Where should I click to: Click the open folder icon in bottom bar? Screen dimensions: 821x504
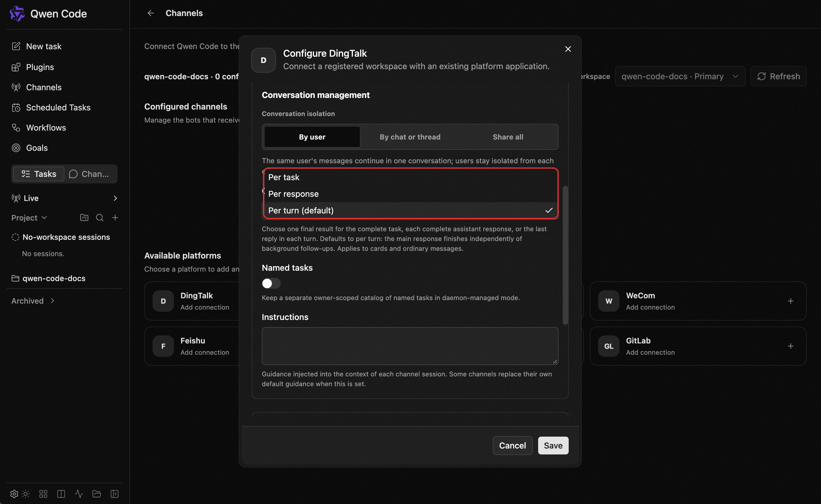97,494
